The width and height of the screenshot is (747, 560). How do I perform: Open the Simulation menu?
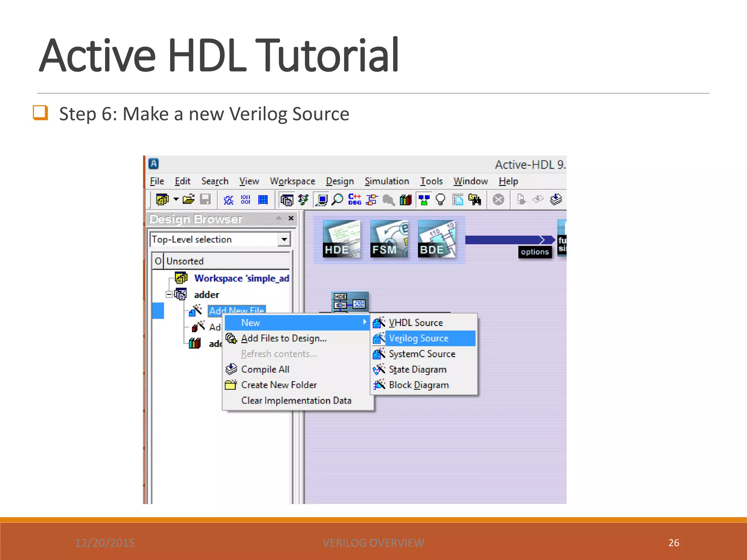tap(387, 181)
